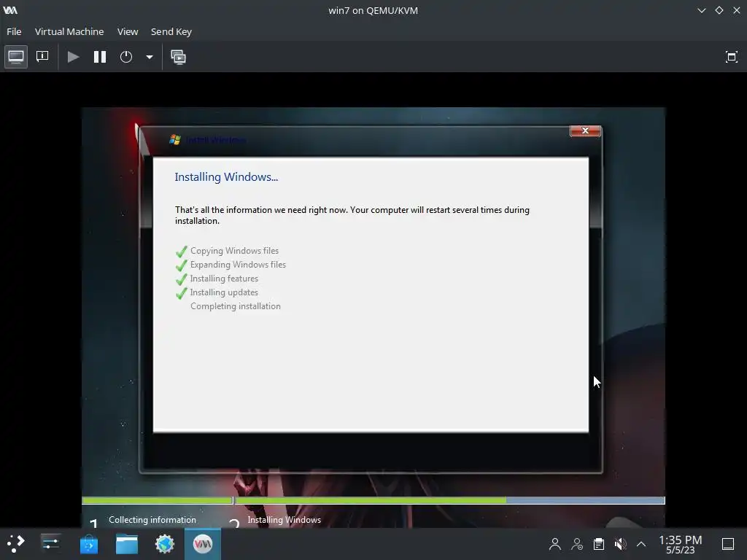Open System Settings from the taskbar

coord(50,544)
